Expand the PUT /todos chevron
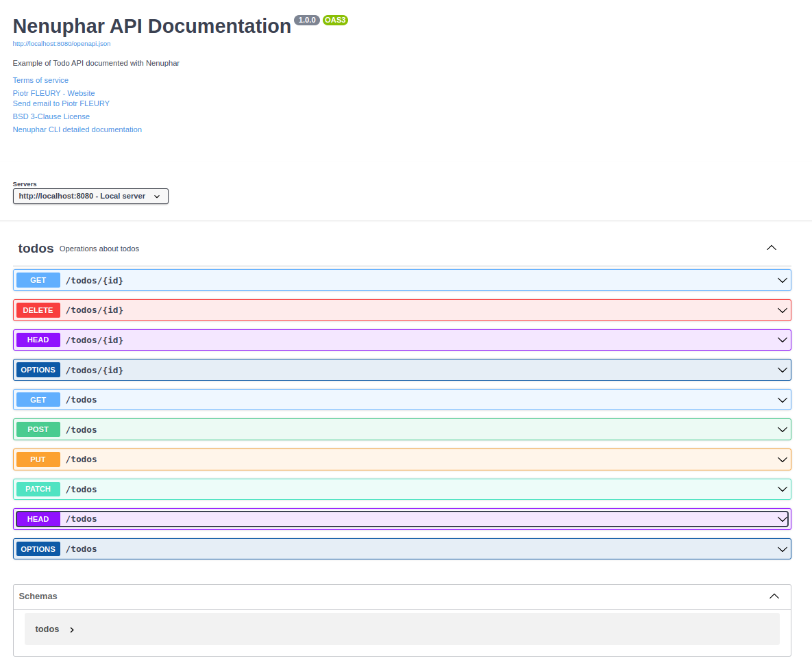The image size is (812, 669). pos(782,459)
